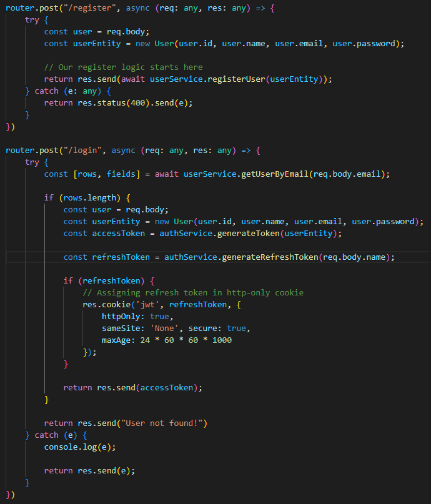This screenshot has width=431, height=504.
Task: Click 'const user = req.body;' in register handler
Action: point(97,32)
